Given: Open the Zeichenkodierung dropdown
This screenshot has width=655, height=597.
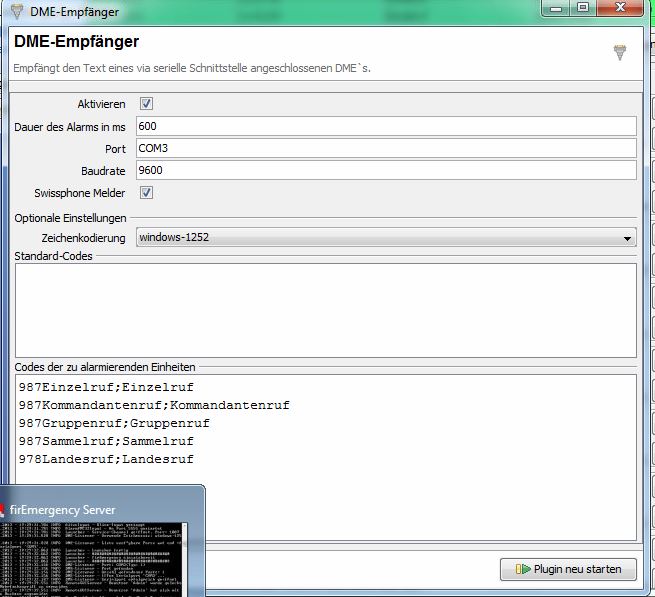Looking at the screenshot, I should click(386, 238).
